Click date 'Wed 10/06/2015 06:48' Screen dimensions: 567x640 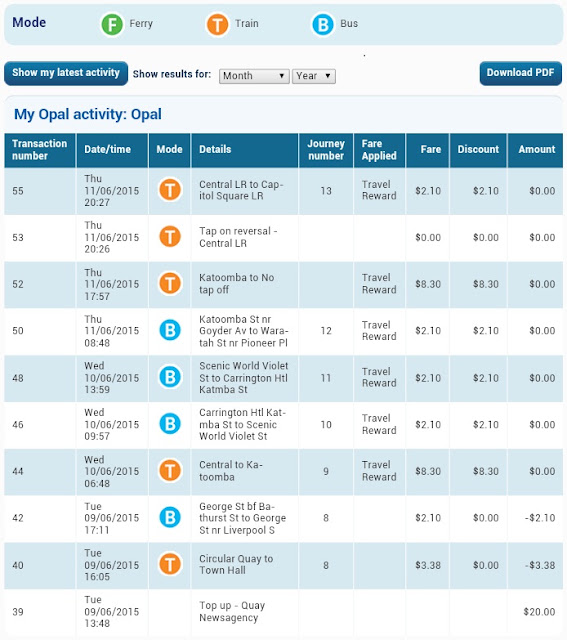point(111,471)
